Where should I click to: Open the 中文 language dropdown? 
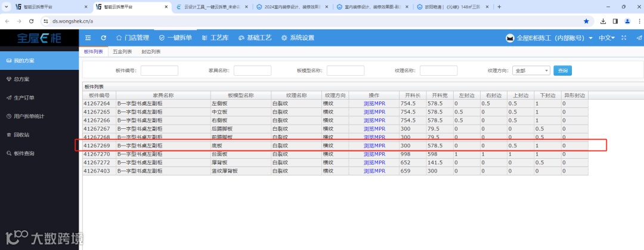[606, 38]
